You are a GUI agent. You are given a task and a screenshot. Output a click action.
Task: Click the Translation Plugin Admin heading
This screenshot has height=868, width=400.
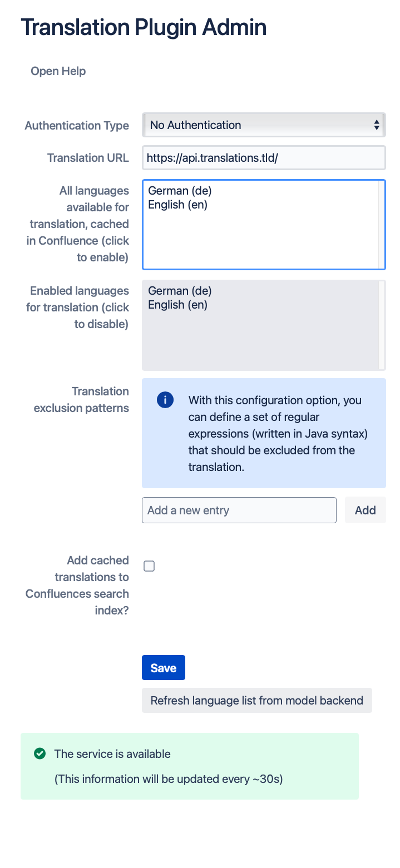144,27
